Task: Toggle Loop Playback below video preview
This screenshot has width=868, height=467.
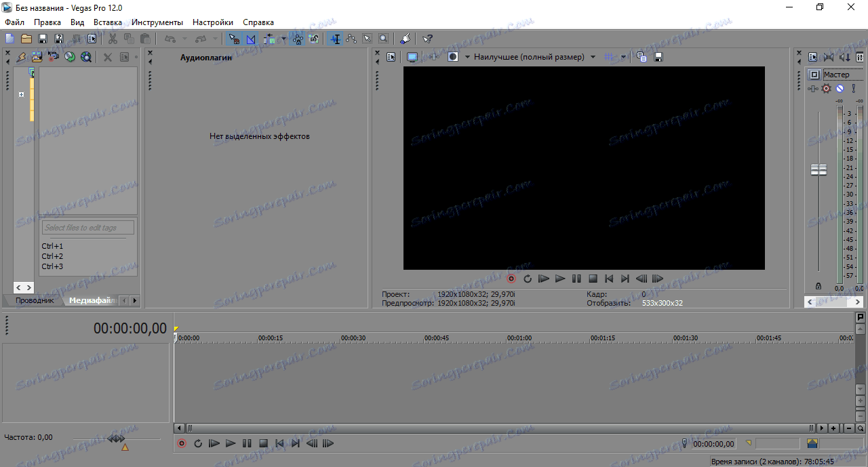Action: [528, 279]
